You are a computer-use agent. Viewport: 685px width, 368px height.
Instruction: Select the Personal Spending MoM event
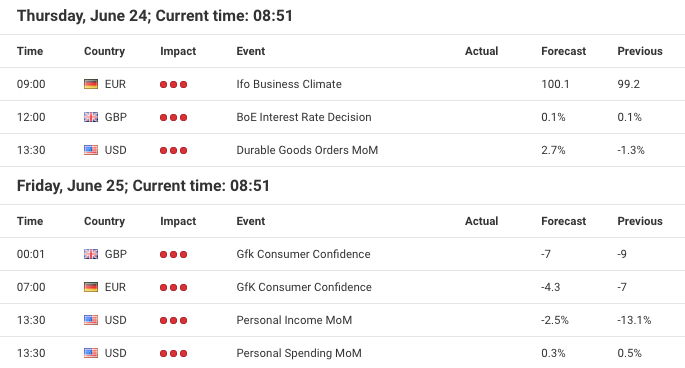299,353
